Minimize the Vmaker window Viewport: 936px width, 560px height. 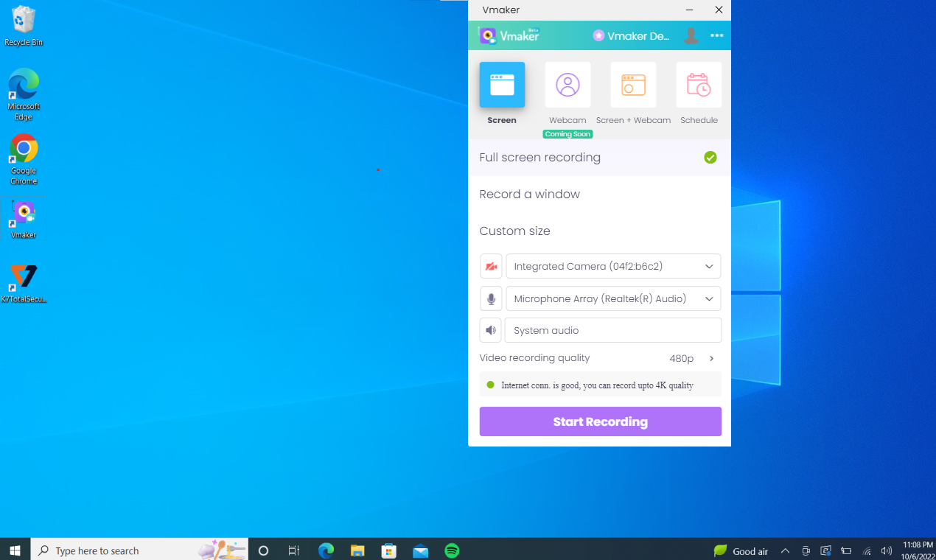[689, 10]
